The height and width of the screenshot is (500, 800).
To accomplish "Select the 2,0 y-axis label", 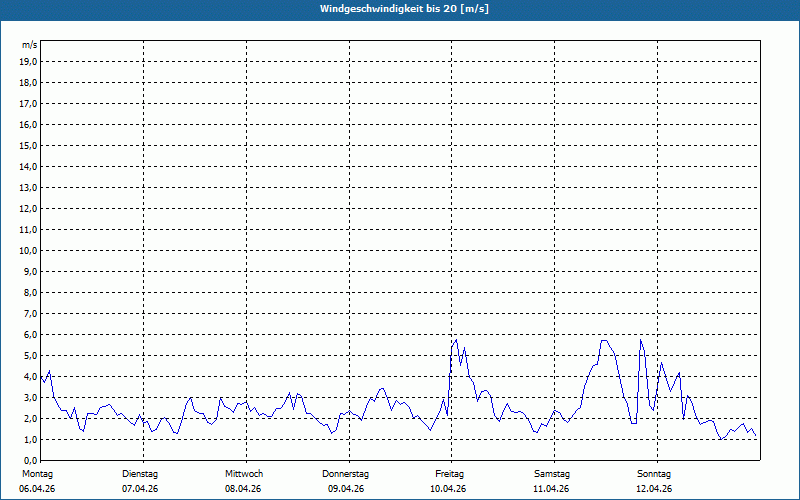I will point(30,418).
